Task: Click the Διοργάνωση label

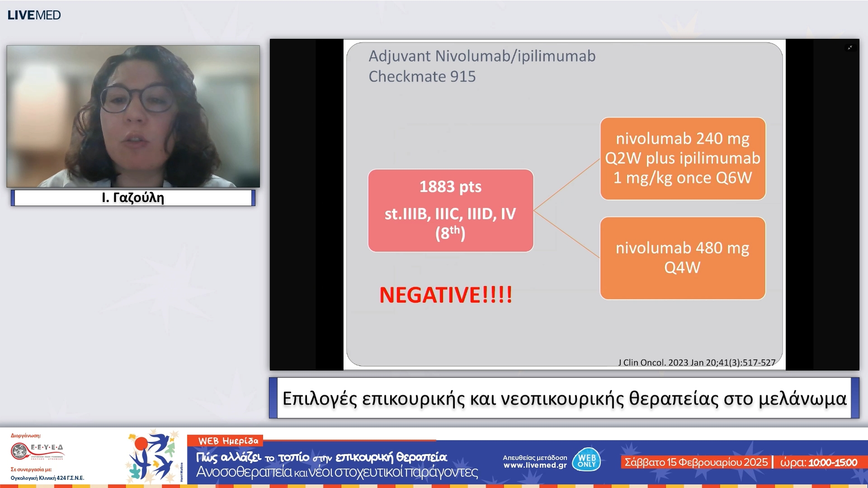Action: pos(26,436)
